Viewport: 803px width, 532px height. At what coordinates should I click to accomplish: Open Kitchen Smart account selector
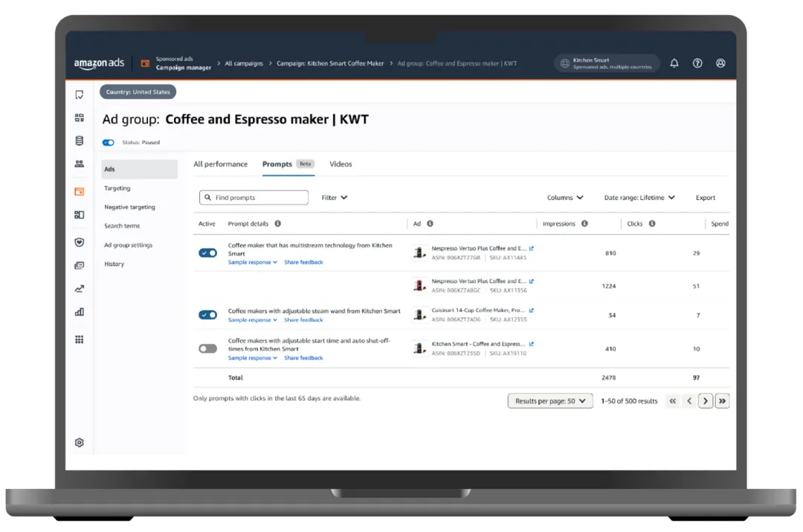[607, 63]
